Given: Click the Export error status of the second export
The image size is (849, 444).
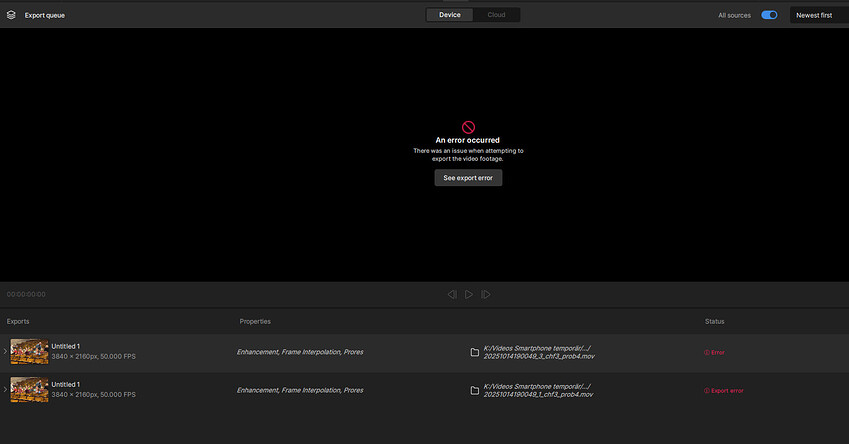Looking at the screenshot, I should [724, 390].
